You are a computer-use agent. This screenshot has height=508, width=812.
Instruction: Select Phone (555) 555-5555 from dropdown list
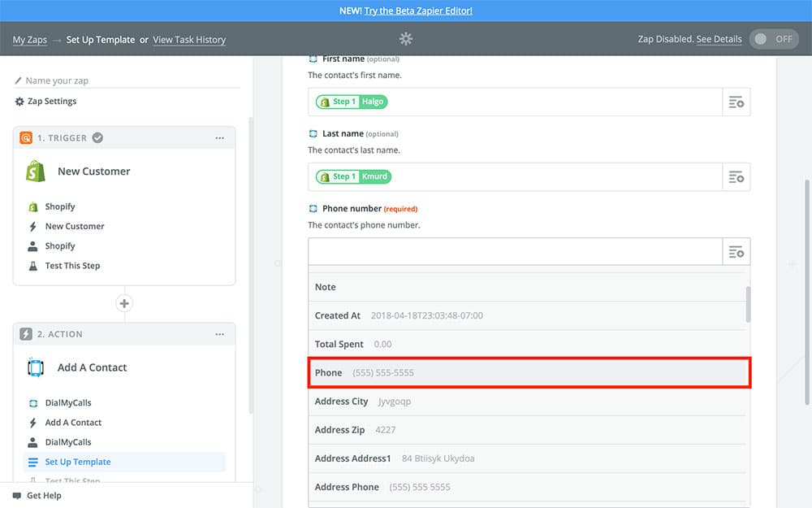[x=529, y=373]
